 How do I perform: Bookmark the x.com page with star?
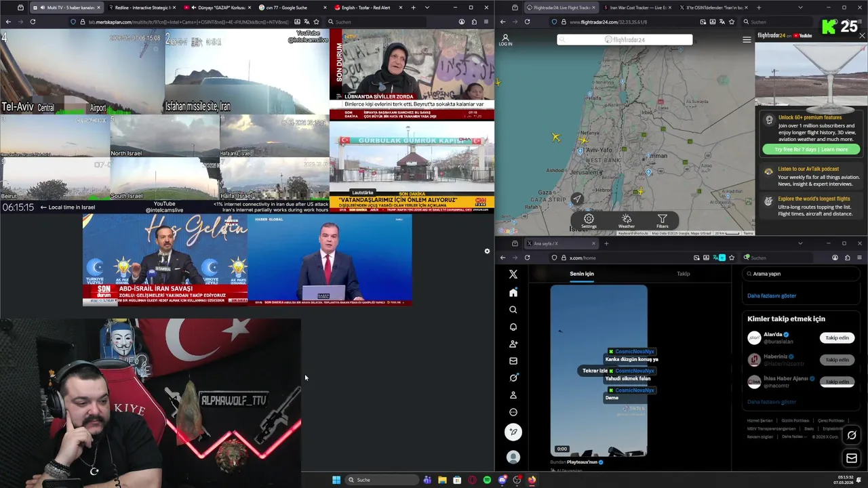tap(731, 258)
